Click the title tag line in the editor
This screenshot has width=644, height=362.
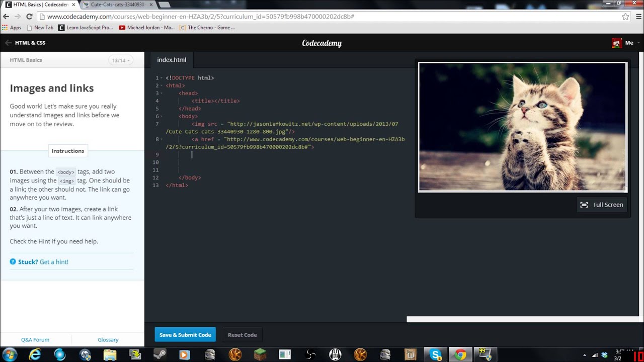(215, 101)
